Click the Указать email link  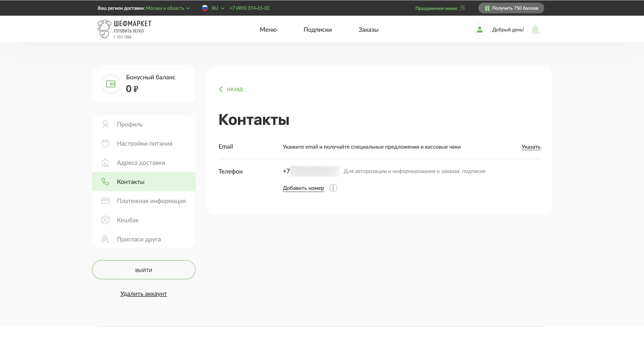(531, 147)
